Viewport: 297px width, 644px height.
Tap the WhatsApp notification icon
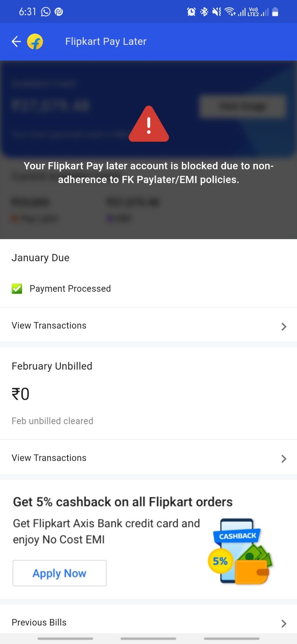point(46,12)
